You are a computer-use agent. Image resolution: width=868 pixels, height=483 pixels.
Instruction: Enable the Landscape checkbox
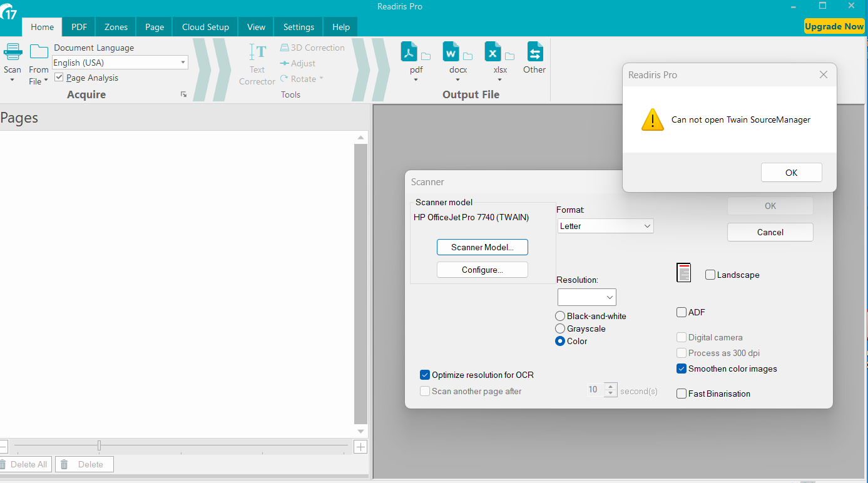[x=710, y=275]
